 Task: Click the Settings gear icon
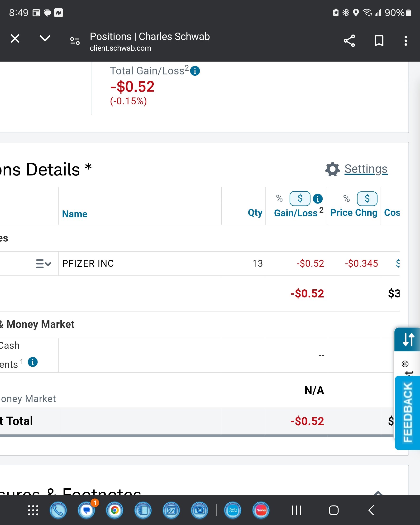tap(332, 169)
